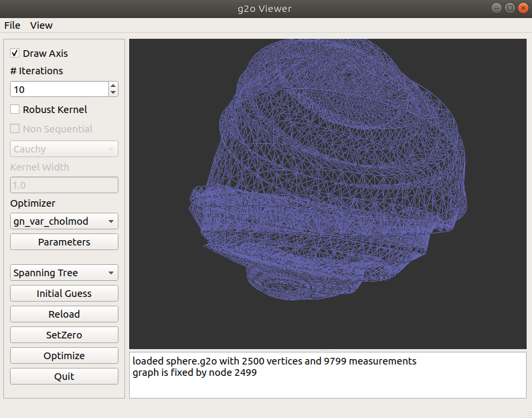Expand the Spanning Tree dropdown
Viewport: 532px width, 418px height.
tap(64, 273)
